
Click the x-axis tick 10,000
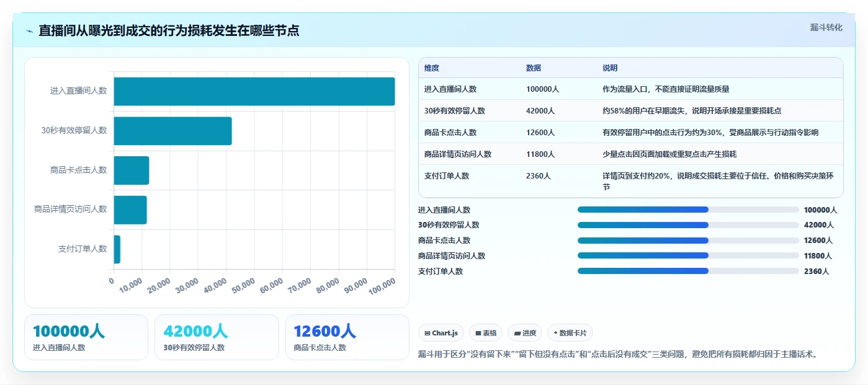[x=131, y=287]
